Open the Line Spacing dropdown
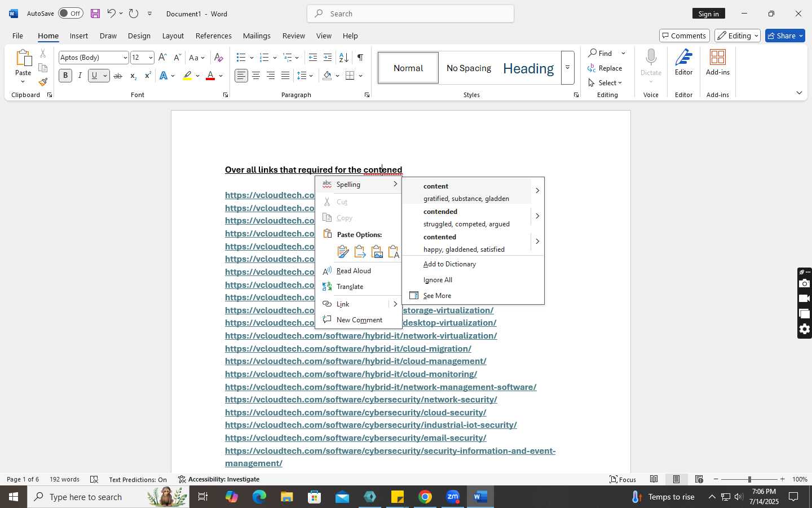Viewport: 812px width, 508px height. [x=312, y=76]
